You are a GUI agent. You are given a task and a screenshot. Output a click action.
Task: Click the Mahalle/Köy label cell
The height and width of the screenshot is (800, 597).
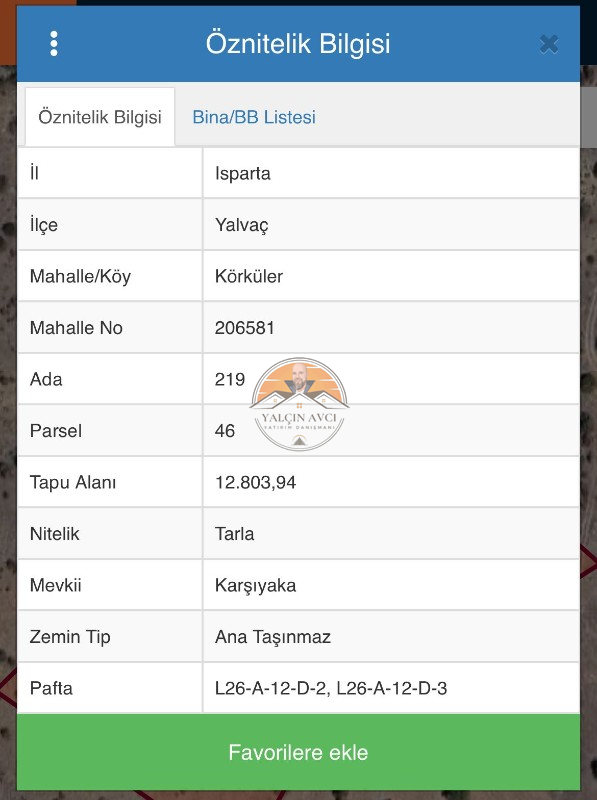[x=110, y=276]
